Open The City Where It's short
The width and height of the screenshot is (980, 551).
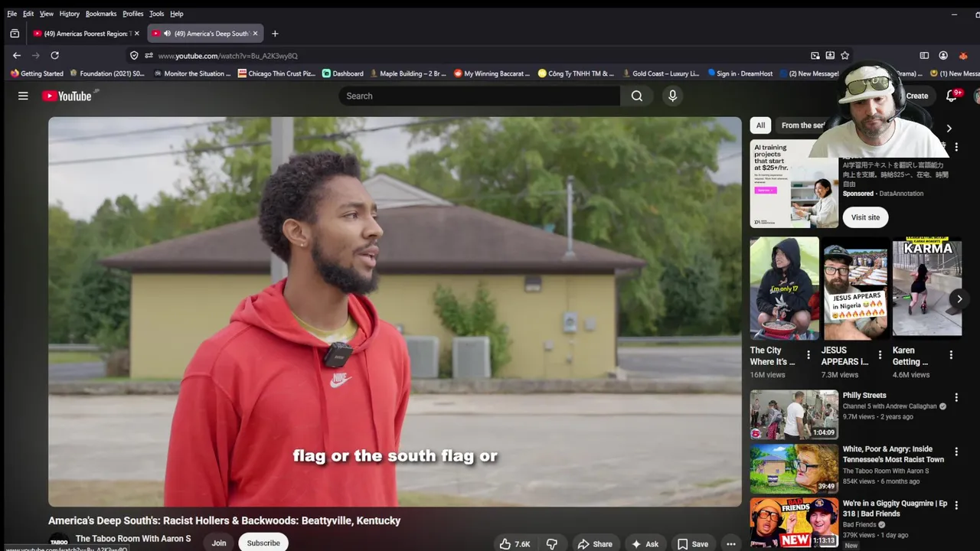coord(784,288)
